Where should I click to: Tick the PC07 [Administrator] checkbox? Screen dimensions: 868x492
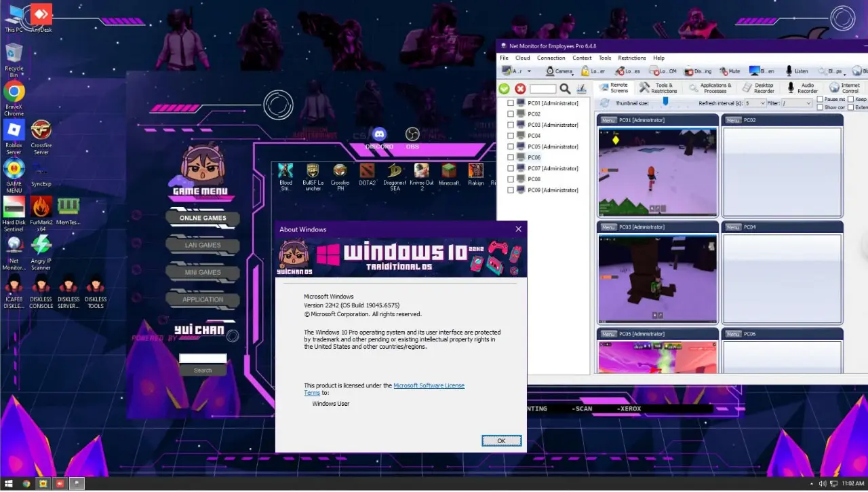(x=511, y=168)
